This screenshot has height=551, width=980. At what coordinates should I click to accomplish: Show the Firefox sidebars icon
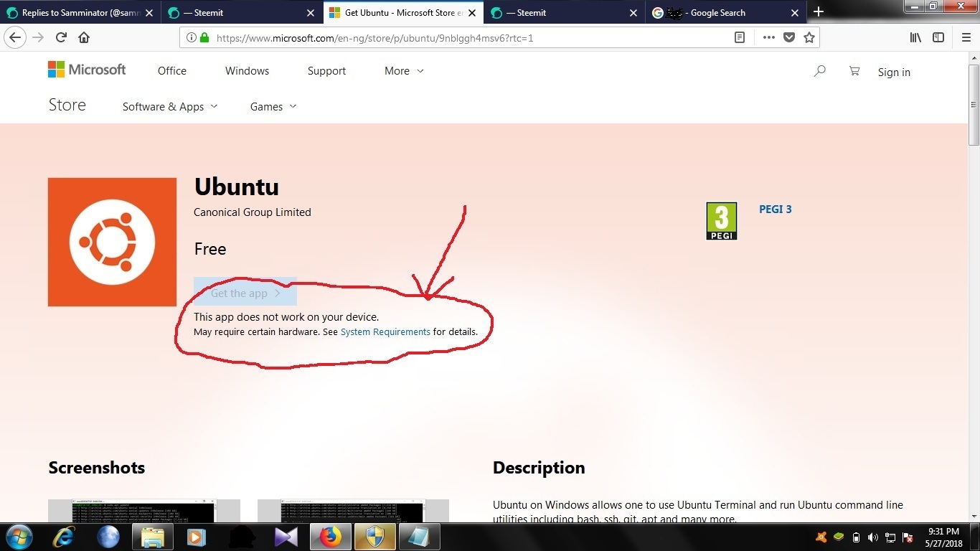[938, 37]
